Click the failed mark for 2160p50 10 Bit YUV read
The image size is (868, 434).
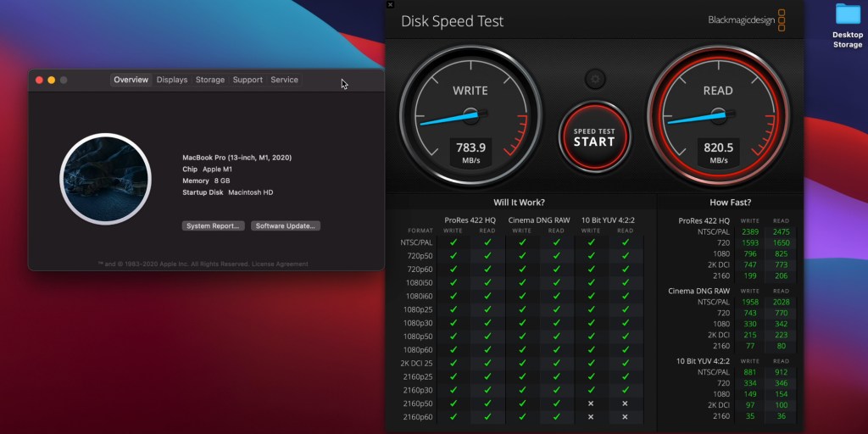pyautogui.click(x=625, y=403)
